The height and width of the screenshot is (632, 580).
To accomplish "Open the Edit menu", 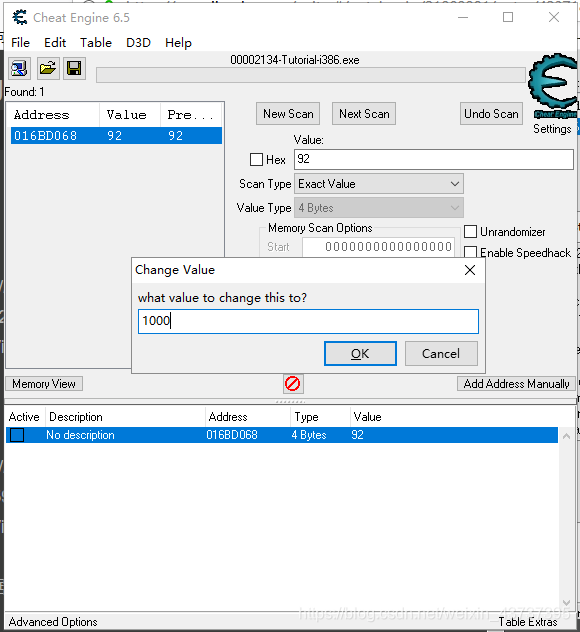I will 55,43.
